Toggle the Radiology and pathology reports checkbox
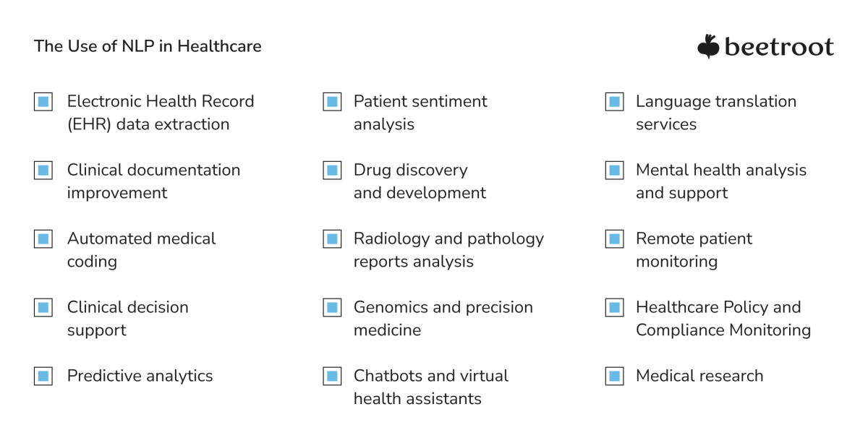The image size is (868, 438). pos(332,239)
